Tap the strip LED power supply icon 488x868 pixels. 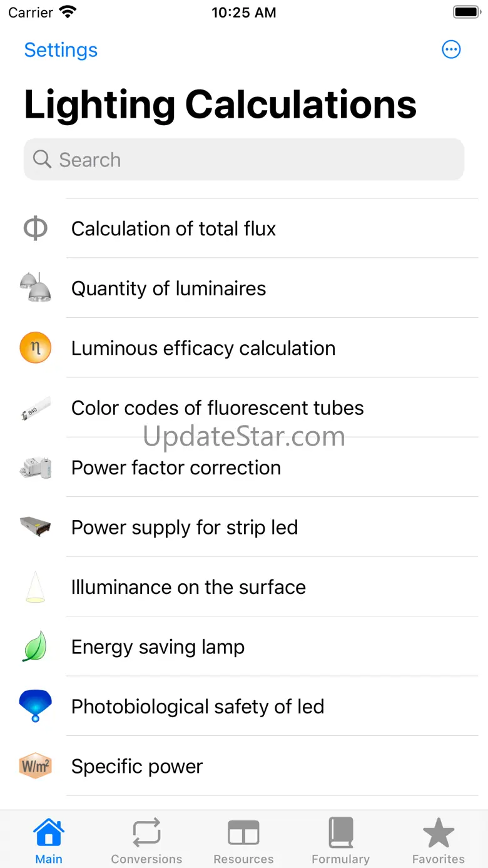(35, 527)
